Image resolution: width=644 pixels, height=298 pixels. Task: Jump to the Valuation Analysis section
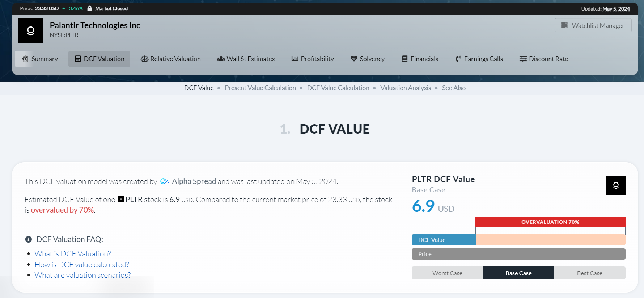coord(406,88)
